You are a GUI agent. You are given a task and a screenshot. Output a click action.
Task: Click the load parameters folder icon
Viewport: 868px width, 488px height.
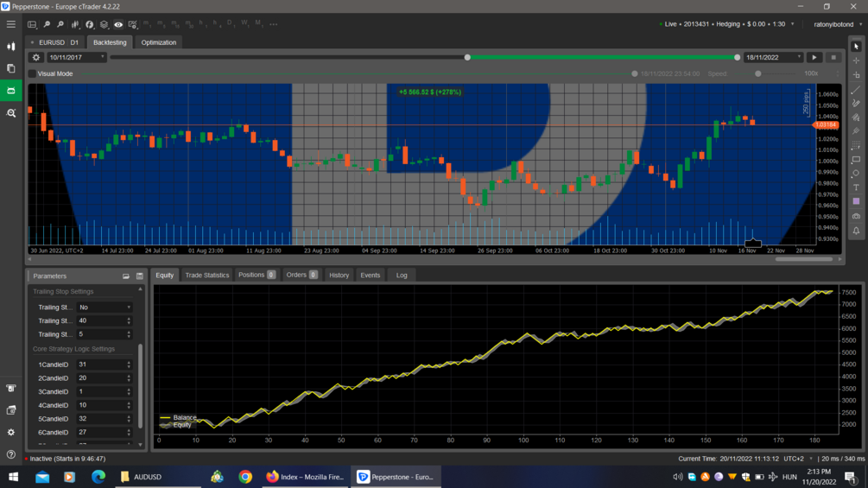[126, 276]
